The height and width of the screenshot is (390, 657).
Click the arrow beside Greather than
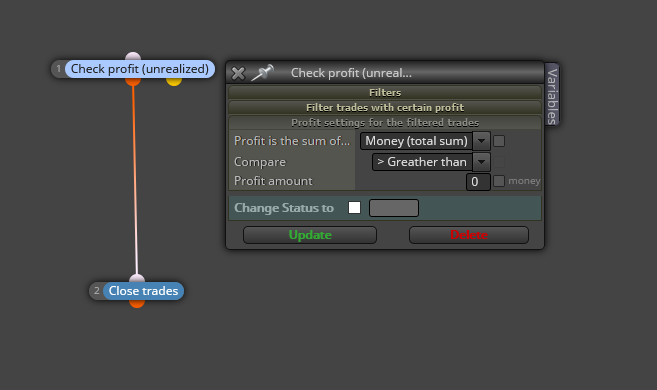481,162
